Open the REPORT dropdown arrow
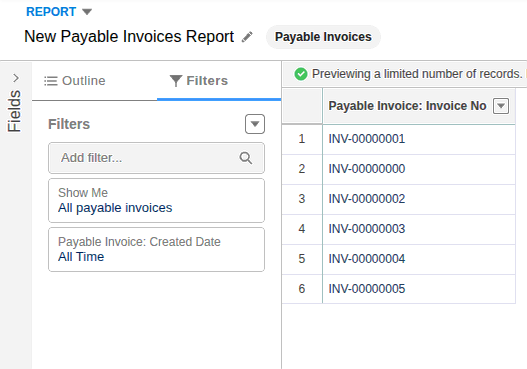The image size is (527, 369). pyautogui.click(x=87, y=12)
